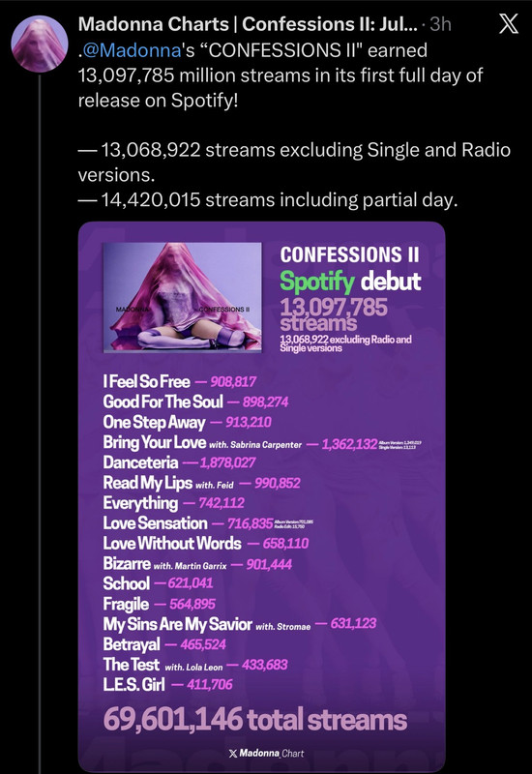
Task: Click the Danceteria track line
Action: [179, 462]
